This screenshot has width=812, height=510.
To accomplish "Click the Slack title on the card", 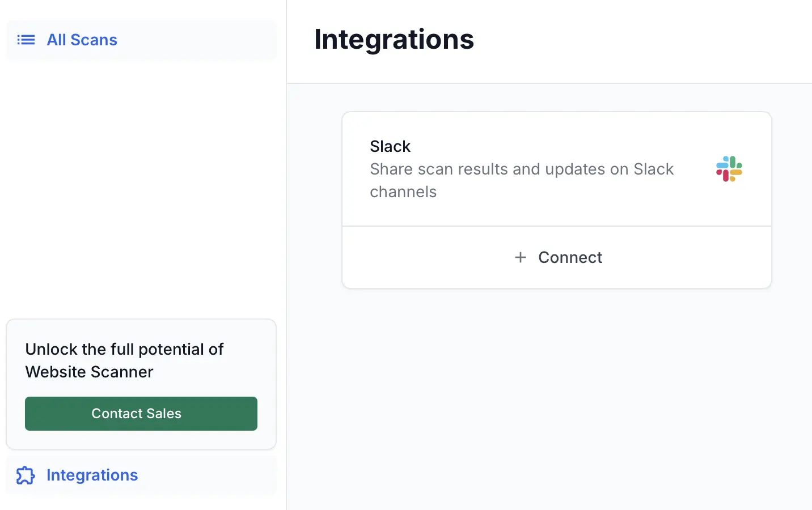I will coord(390,146).
